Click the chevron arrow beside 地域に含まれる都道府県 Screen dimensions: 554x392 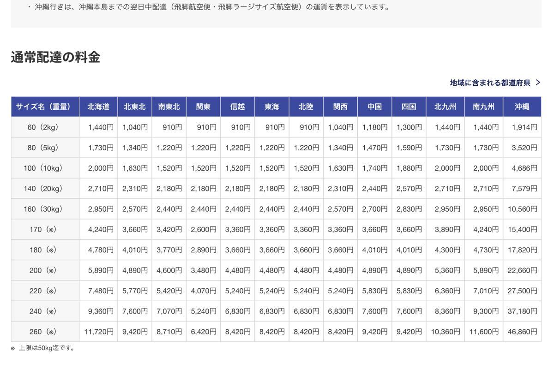(538, 83)
